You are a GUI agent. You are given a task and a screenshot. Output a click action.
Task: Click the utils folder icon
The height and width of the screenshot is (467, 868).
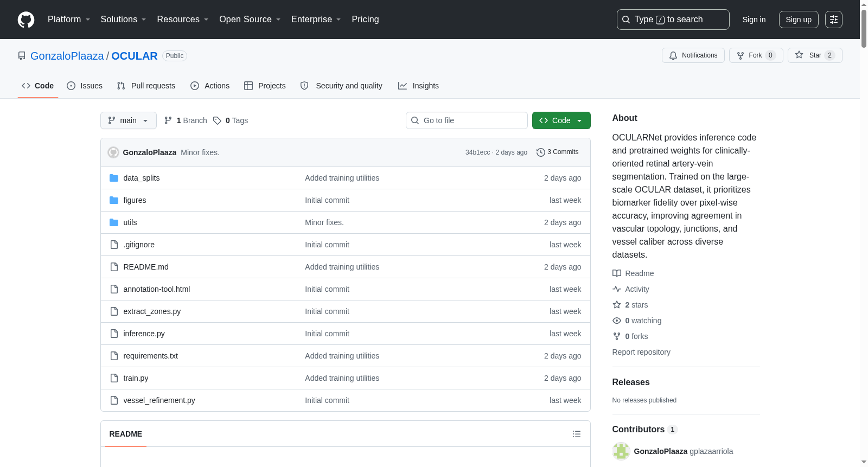(x=114, y=222)
